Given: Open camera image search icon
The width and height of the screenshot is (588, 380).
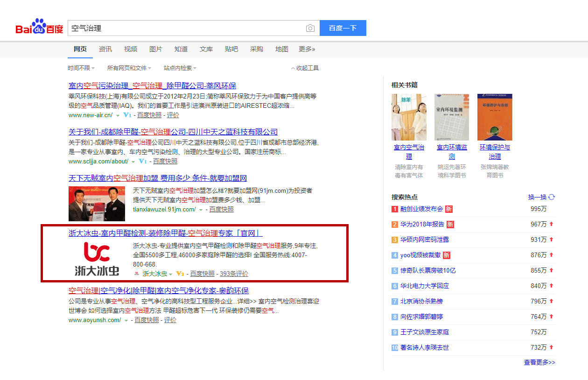Looking at the screenshot, I should pyautogui.click(x=310, y=28).
